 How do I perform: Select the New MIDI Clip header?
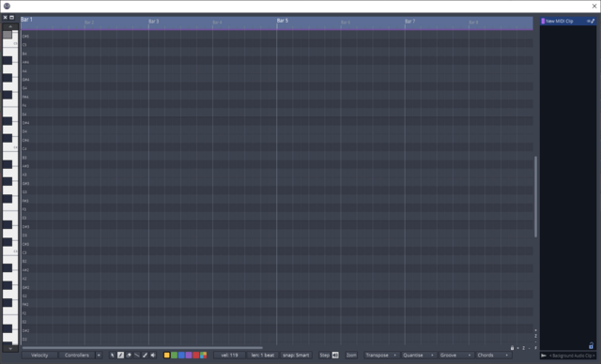click(568, 21)
